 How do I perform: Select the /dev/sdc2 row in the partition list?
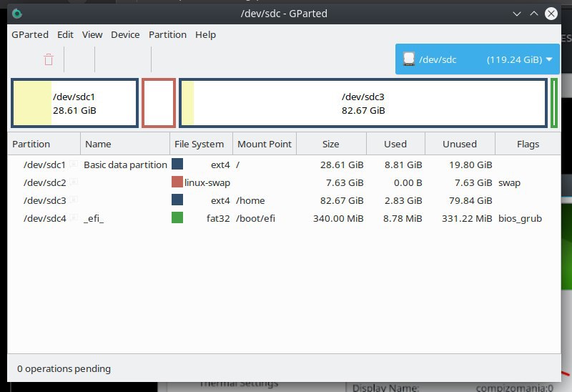[x=284, y=182]
